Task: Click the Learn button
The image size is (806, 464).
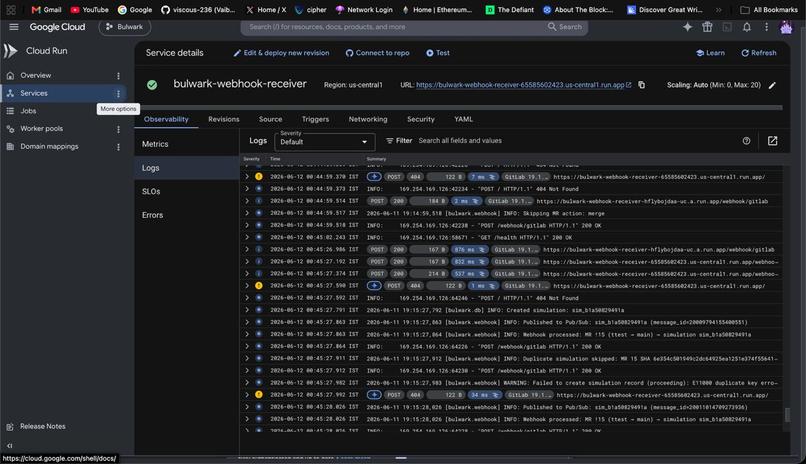Action: (710, 53)
